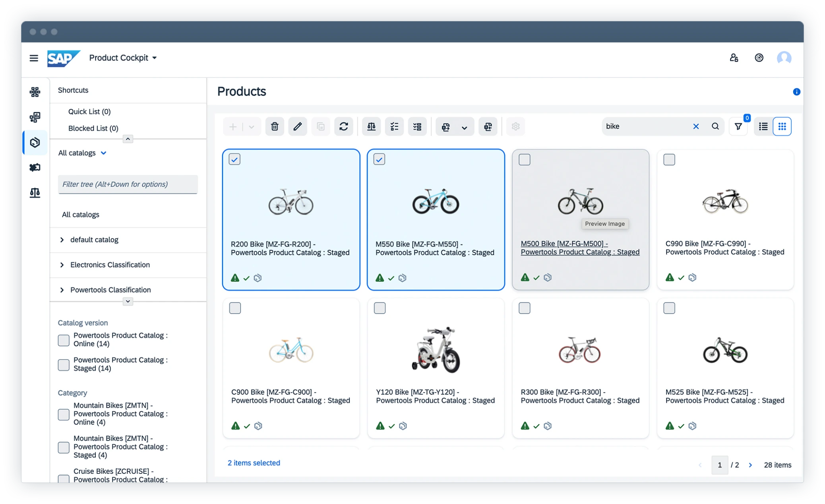Open the add button dropdown arrow

(x=252, y=126)
